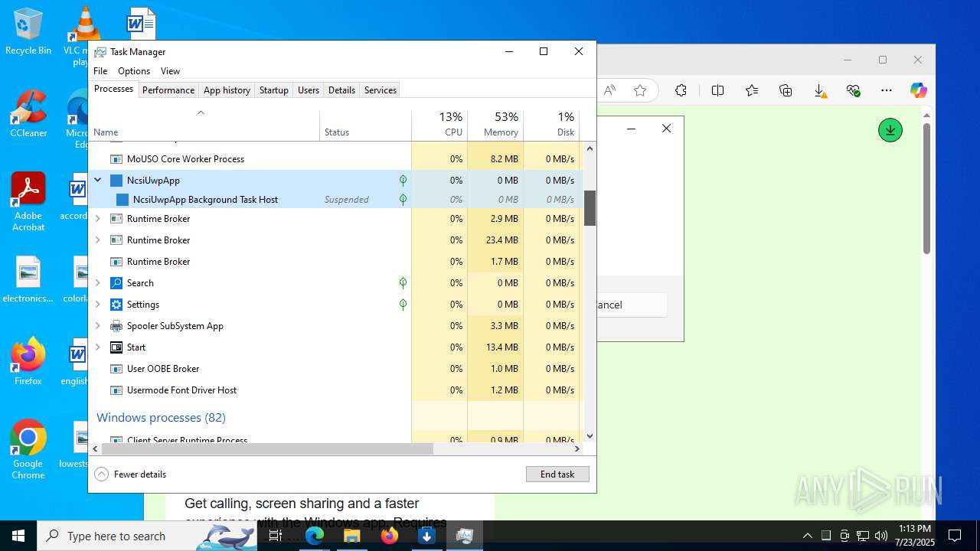Switch to the App history tab
The height and width of the screenshot is (551, 980).
pos(227,90)
